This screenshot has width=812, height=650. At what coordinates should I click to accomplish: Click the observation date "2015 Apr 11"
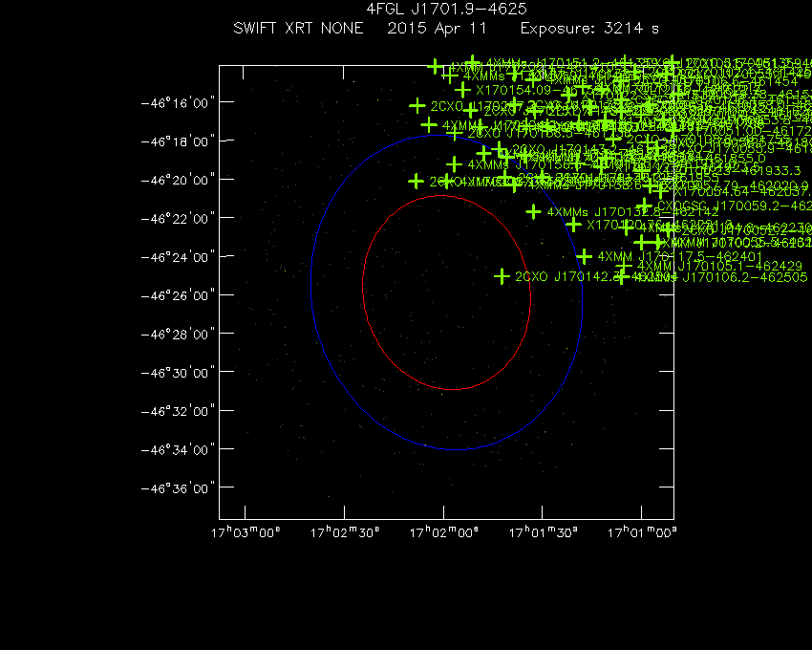(438, 28)
